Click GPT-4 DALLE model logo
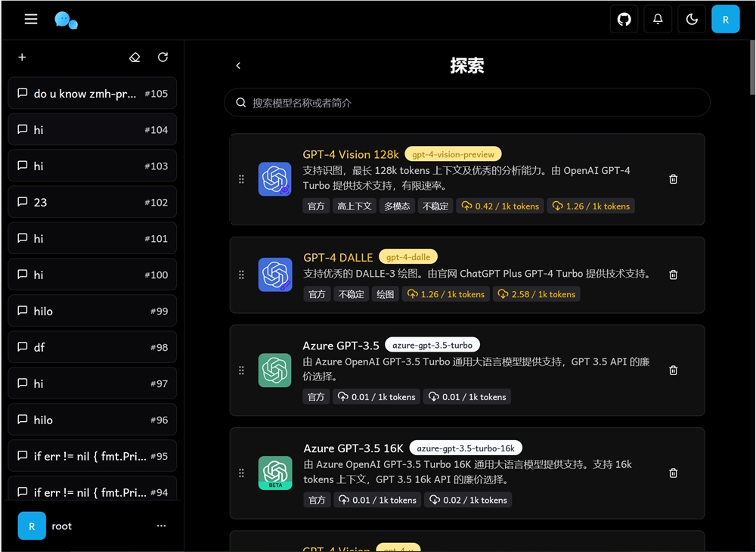 pyautogui.click(x=275, y=274)
